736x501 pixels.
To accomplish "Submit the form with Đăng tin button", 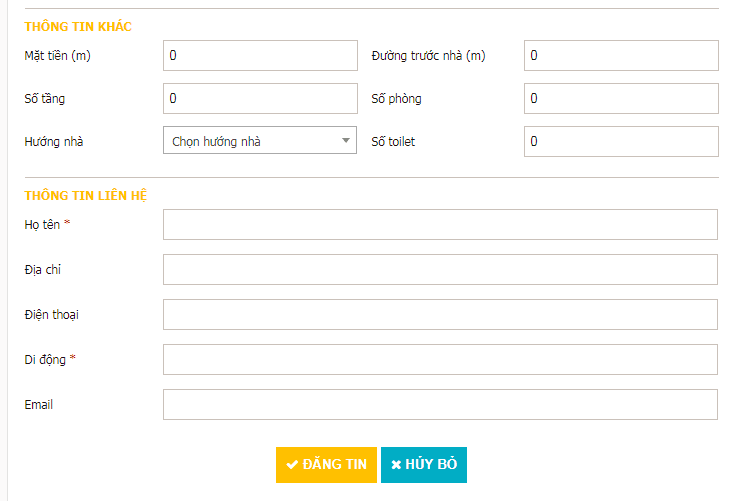I will [x=326, y=465].
